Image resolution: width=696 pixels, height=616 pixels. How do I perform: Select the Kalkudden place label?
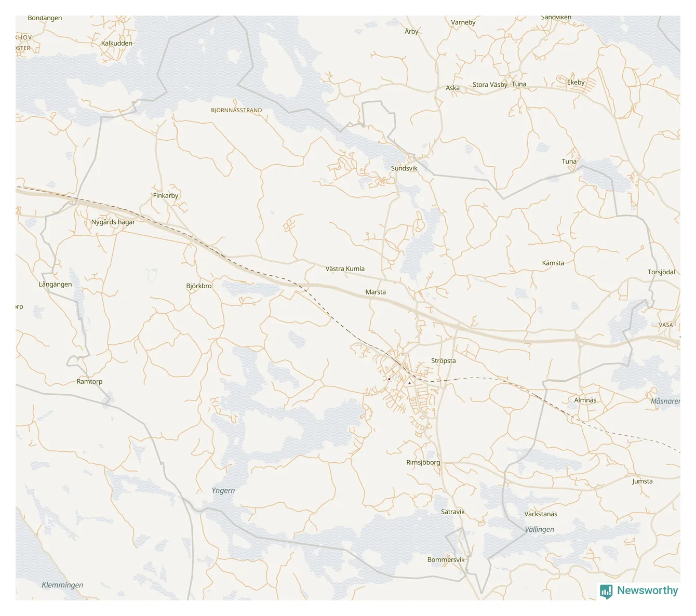116,43
